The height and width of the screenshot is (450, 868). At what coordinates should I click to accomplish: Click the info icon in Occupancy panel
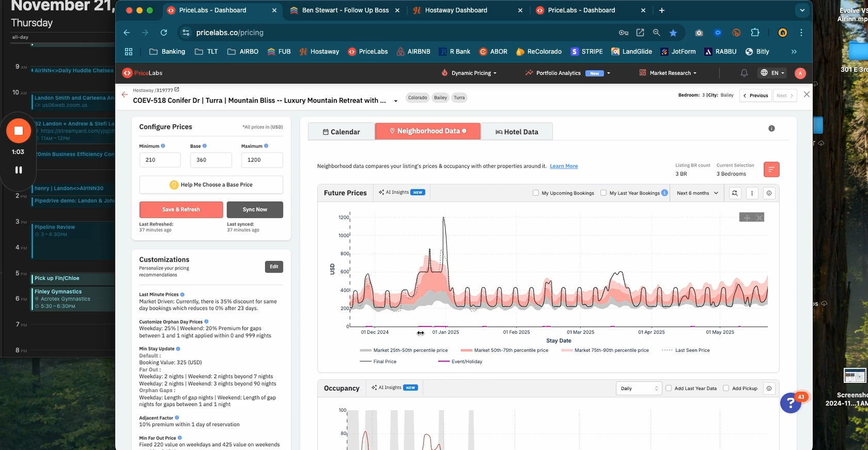pos(769,389)
